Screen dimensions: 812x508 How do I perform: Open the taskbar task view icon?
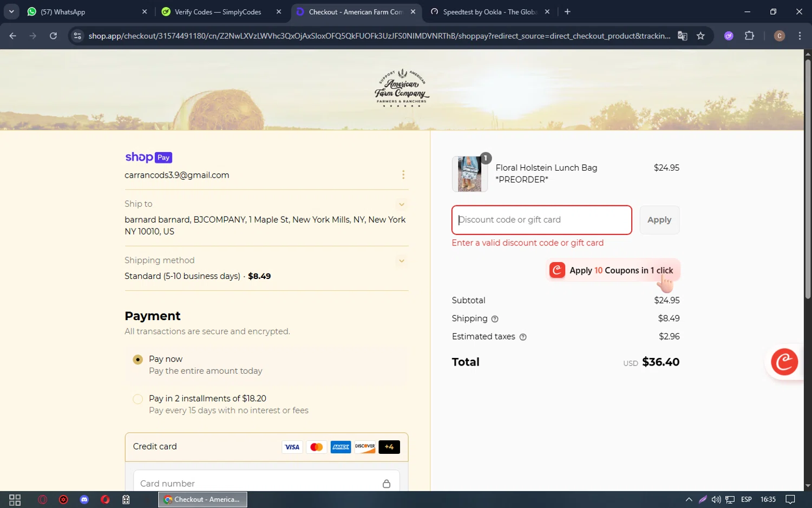coord(15,499)
